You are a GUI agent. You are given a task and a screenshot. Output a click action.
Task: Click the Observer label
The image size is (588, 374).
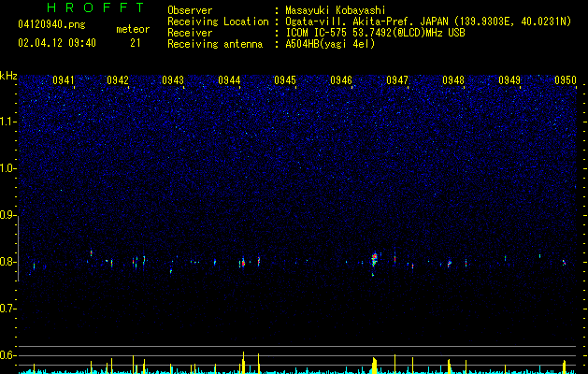click(x=190, y=10)
